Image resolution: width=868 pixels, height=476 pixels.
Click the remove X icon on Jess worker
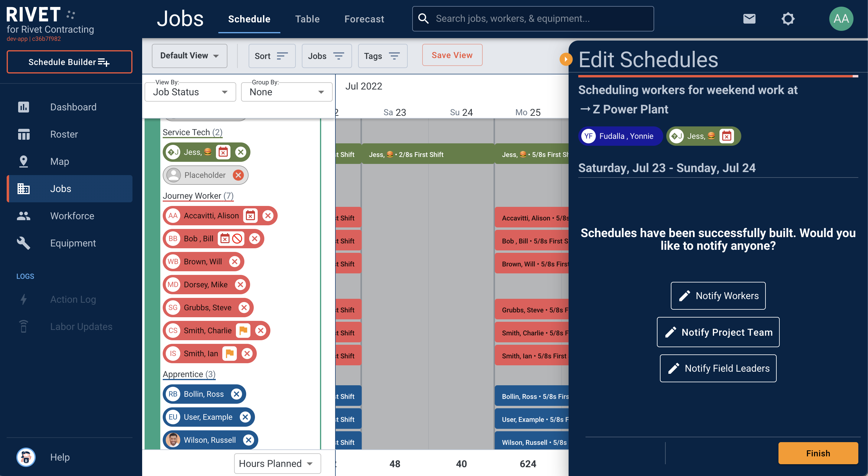(x=240, y=152)
